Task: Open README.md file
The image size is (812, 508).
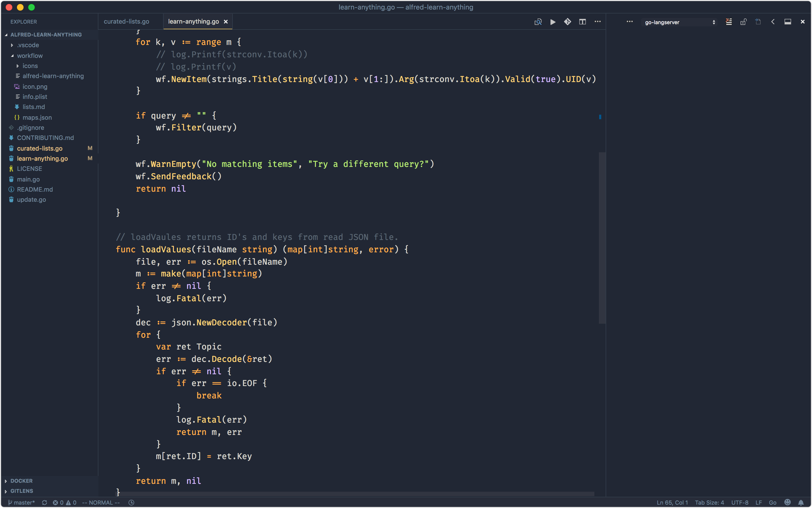Action: pos(35,189)
